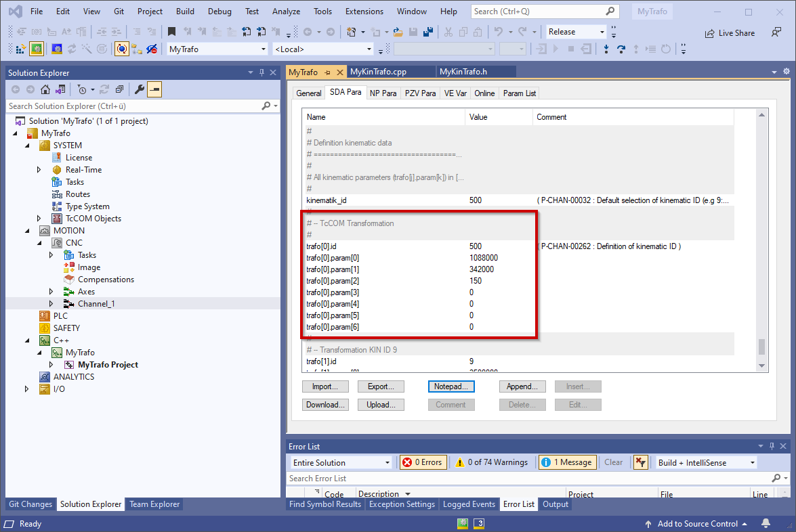Screen dimensions: 796x532
Task: Click the Open File folder icon
Action: point(398,32)
